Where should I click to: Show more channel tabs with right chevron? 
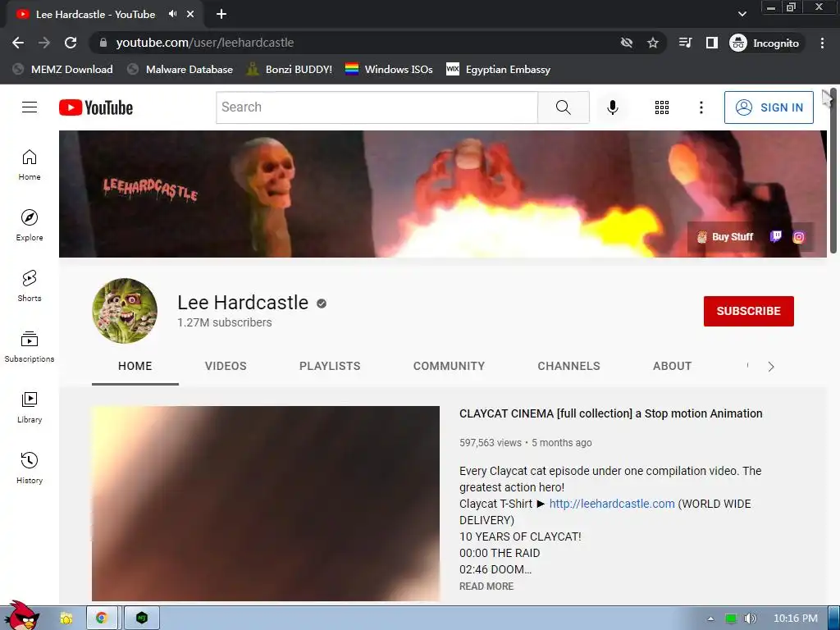click(x=771, y=367)
